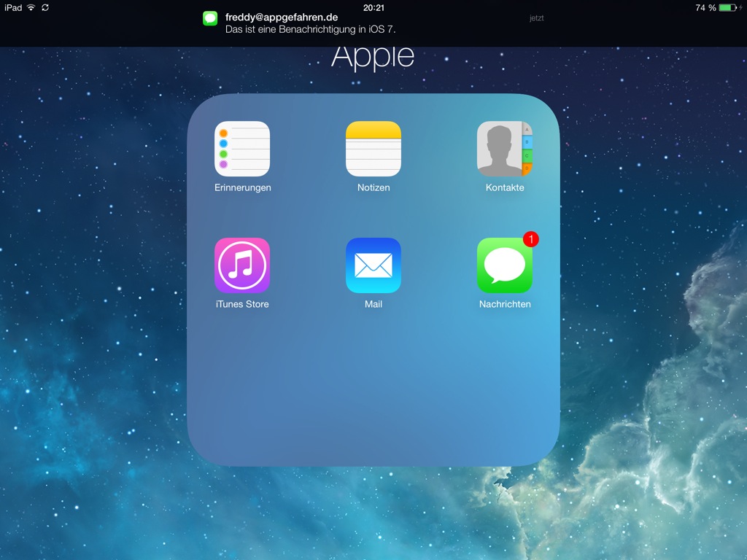Tap the battery icon in status bar

click(728, 7)
